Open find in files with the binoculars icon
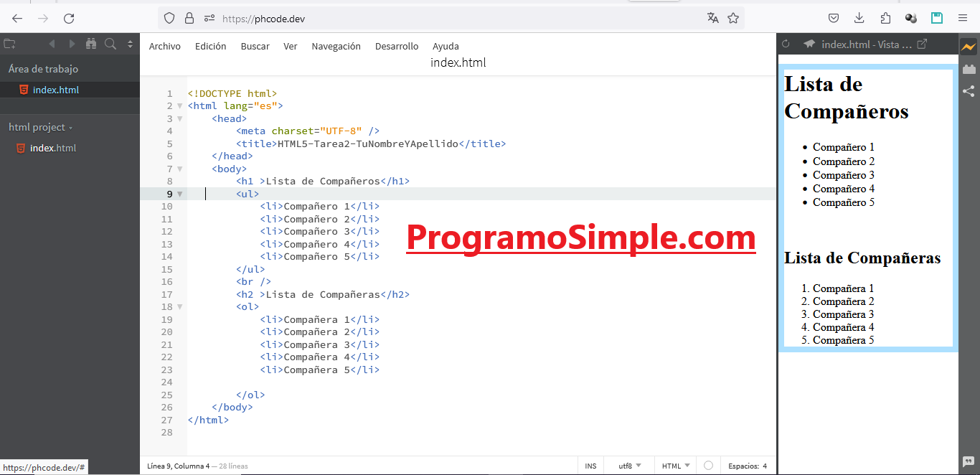The width and height of the screenshot is (980, 475). [92, 44]
